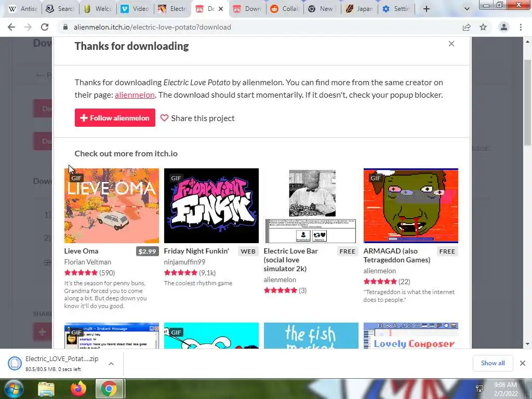Open the ARMAGAD game thumbnail
This screenshot has width=532, height=399.
point(411,206)
